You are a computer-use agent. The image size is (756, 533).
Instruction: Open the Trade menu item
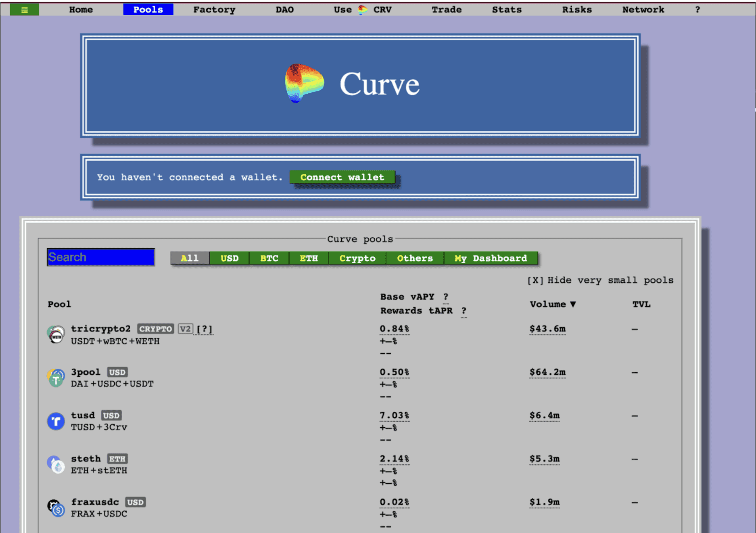click(447, 10)
